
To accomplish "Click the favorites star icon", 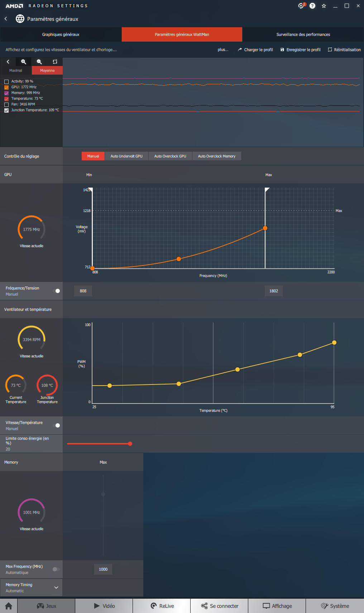I will [x=324, y=6].
